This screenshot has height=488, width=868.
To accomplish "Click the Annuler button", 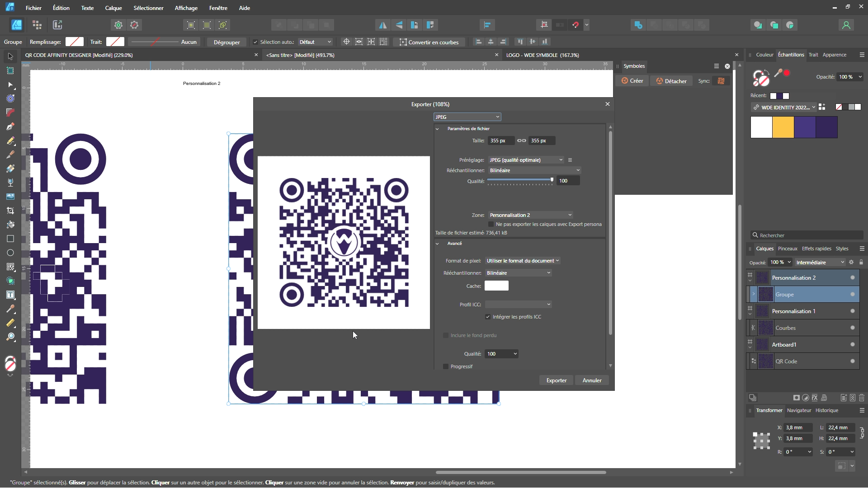I will (592, 380).
